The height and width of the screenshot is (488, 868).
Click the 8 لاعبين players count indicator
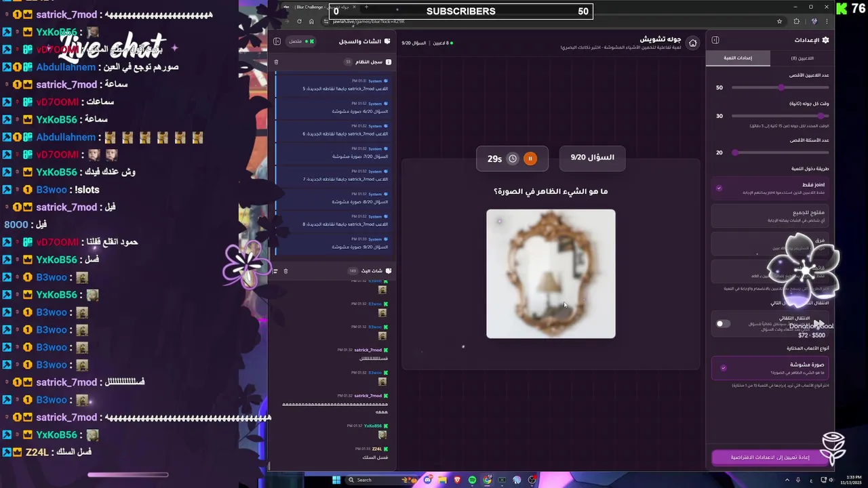point(442,43)
